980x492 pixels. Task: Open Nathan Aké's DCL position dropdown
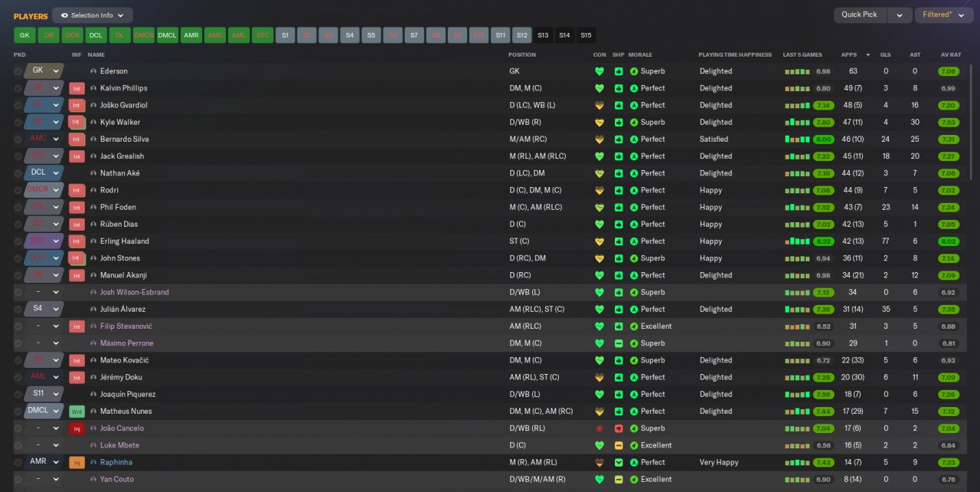[45, 172]
